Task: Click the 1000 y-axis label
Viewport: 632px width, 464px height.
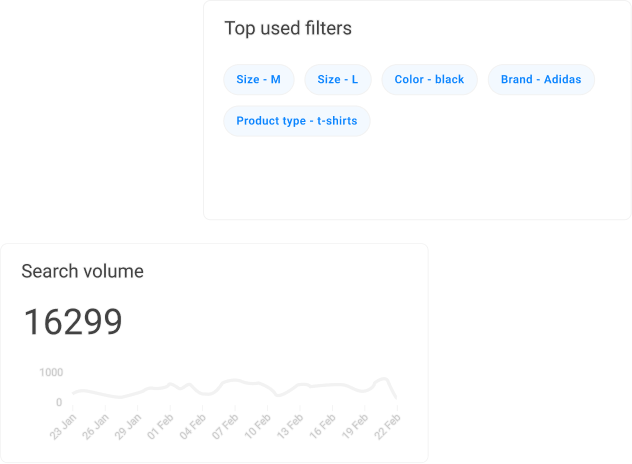Action: (x=51, y=372)
